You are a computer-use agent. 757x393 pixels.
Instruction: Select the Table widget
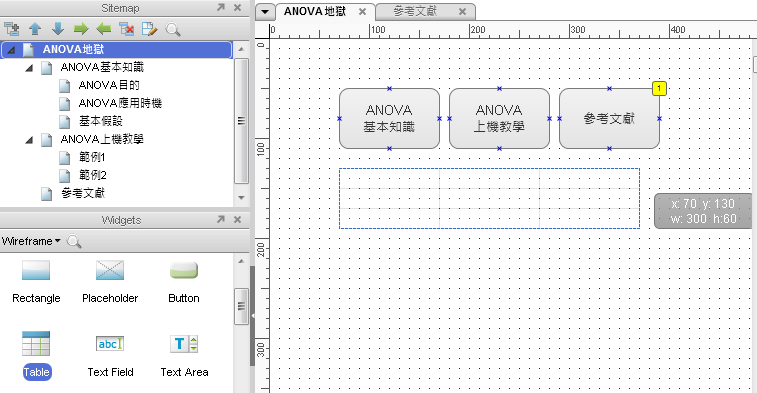pos(36,356)
